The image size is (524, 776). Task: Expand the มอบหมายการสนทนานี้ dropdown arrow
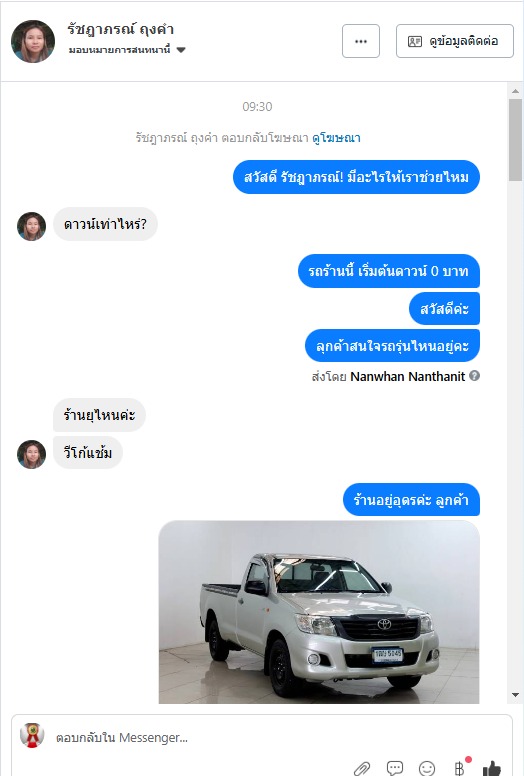point(181,50)
